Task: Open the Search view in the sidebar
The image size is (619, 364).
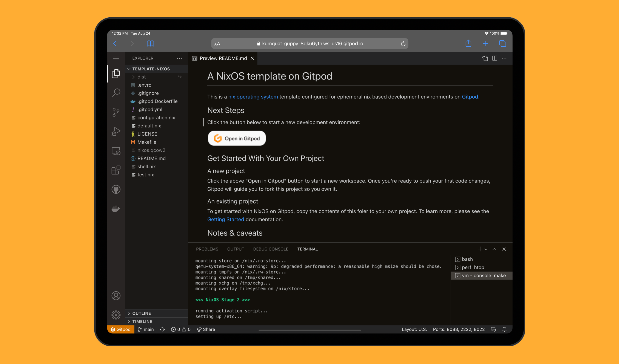Action: click(116, 93)
